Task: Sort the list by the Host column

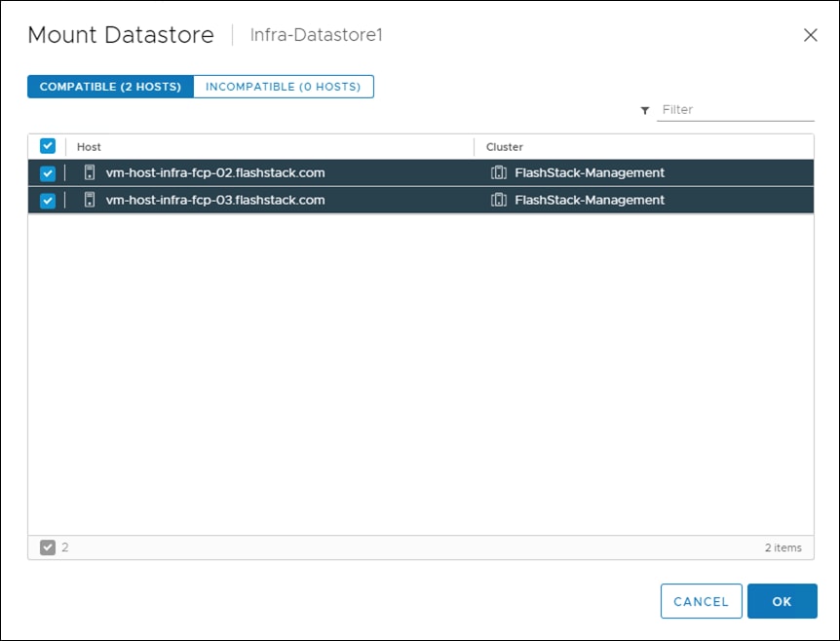Action: [x=89, y=146]
